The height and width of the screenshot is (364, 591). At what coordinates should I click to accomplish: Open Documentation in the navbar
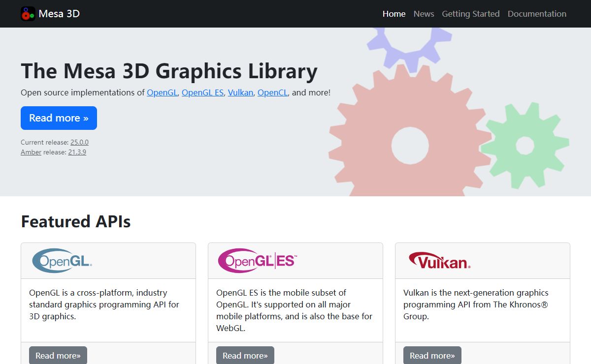pyautogui.click(x=537, y=14)
